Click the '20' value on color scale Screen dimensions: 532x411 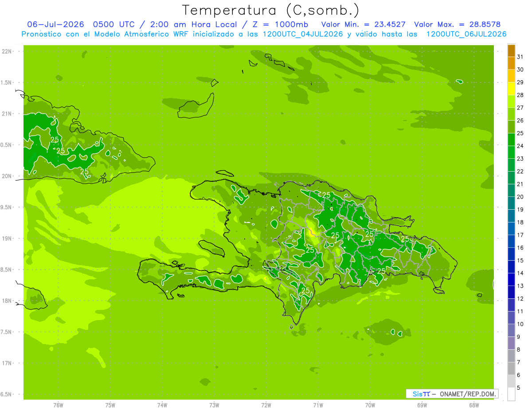pyautogui.click(x=520, y=197)
